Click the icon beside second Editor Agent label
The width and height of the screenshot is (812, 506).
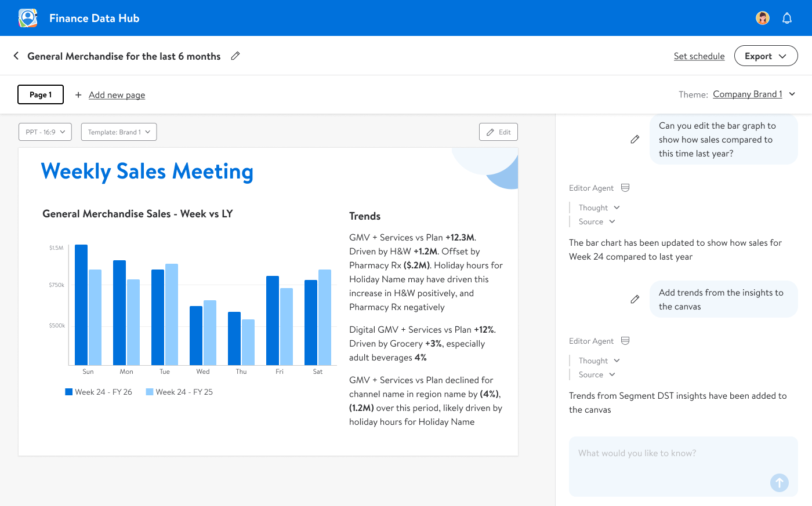coord(625,341)
